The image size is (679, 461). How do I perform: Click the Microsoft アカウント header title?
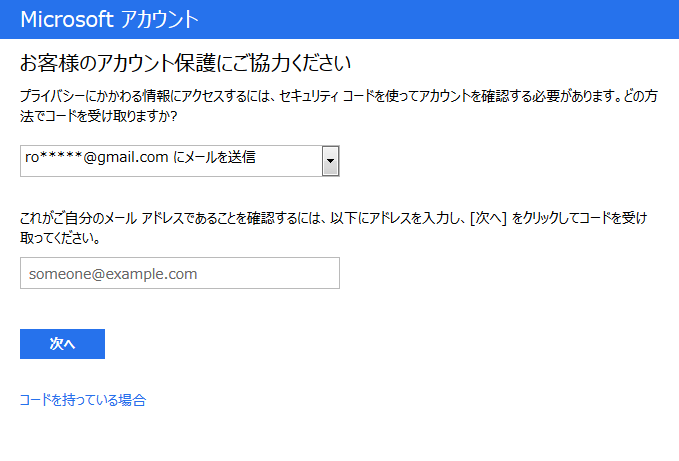pyautogui.click(x=110, y=19)
